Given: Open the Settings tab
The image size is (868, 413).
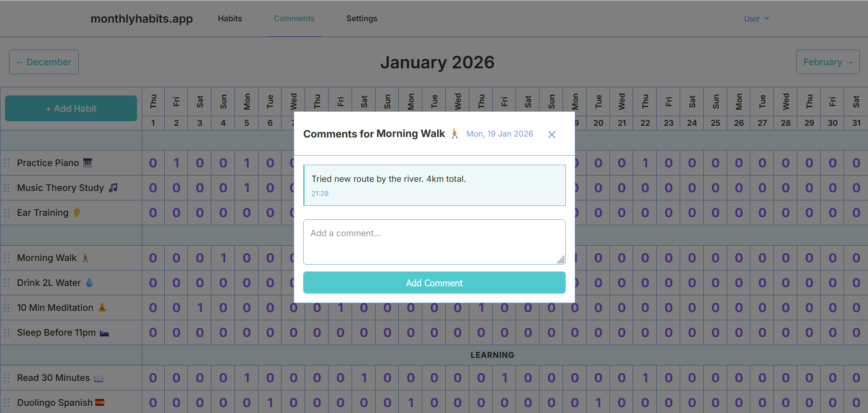Looking at the screenshot, I should point(362,19).
